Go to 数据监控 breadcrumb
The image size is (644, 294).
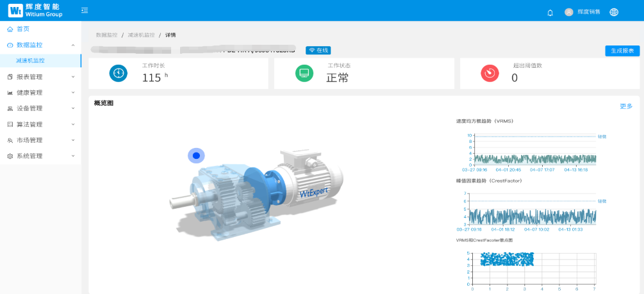point(106,35)
